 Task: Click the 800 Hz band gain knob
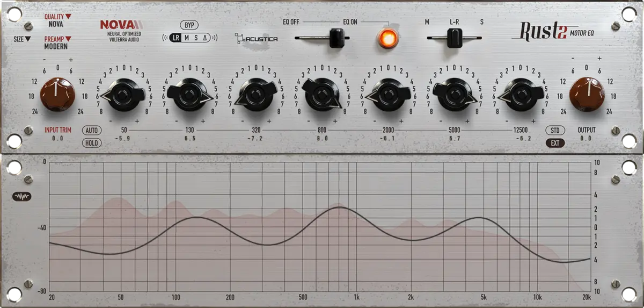(321, 95)
